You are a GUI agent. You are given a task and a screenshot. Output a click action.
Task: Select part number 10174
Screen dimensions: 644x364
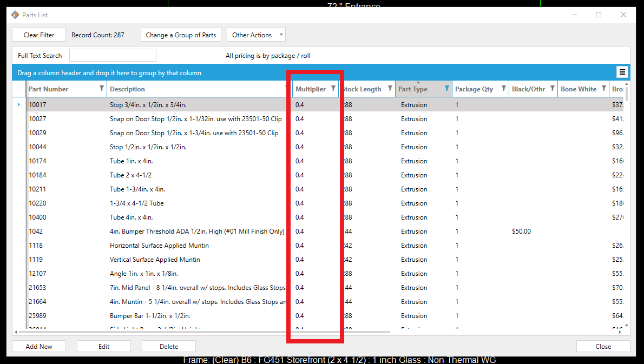click(x=37, y=161)
